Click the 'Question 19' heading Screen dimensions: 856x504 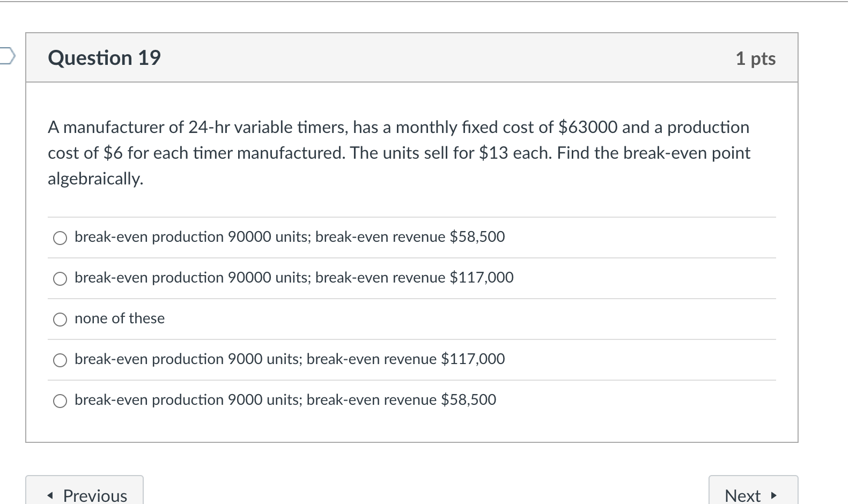(104, 58)
